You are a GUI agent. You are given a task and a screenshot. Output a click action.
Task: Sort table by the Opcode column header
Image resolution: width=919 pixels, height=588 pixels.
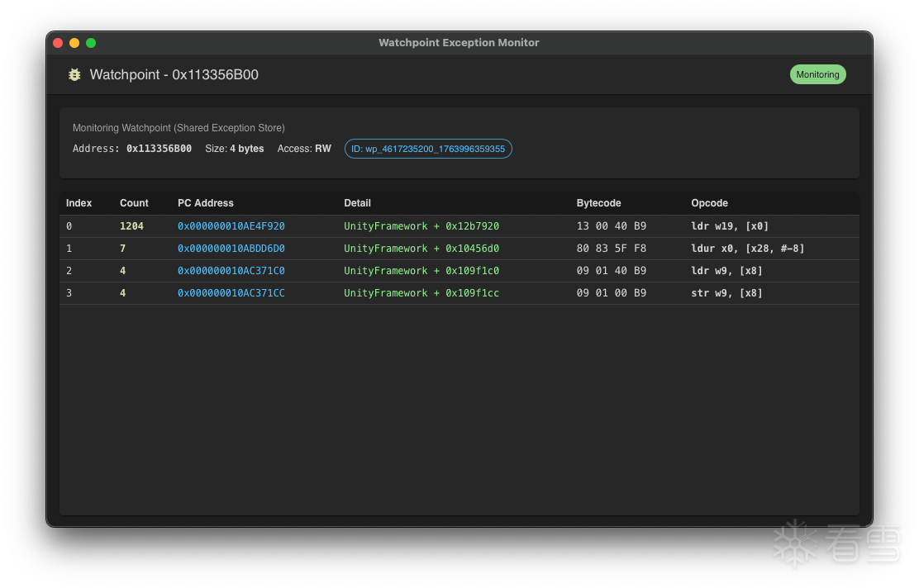coord(709,202)
